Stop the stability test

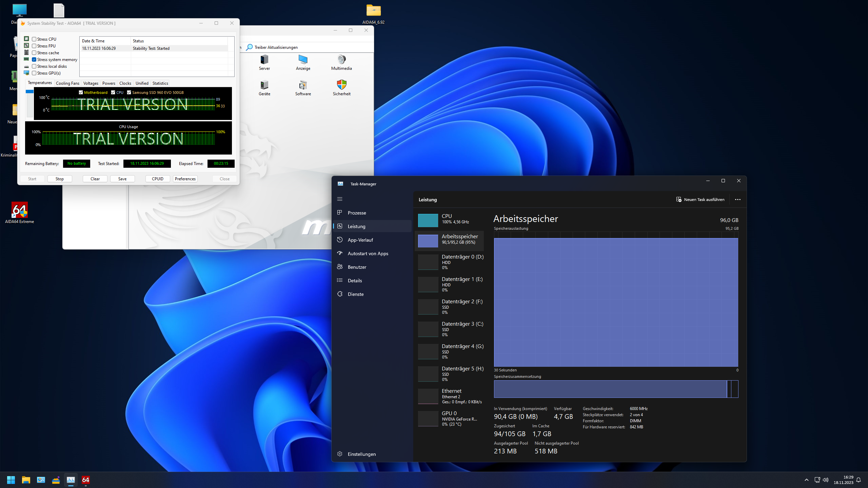[60, 179]
